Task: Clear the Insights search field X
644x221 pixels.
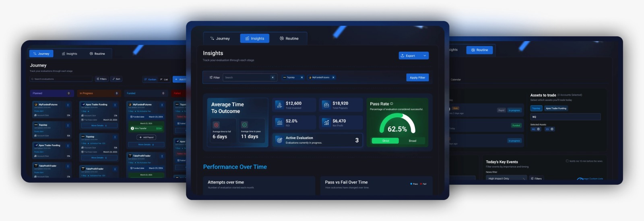Action: tap(272, 77)
